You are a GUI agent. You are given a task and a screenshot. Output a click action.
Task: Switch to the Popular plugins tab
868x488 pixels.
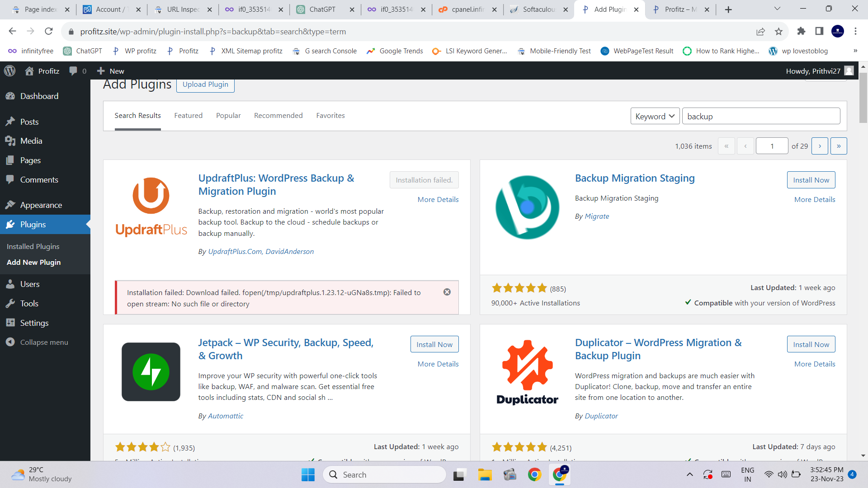click(228, 116)
